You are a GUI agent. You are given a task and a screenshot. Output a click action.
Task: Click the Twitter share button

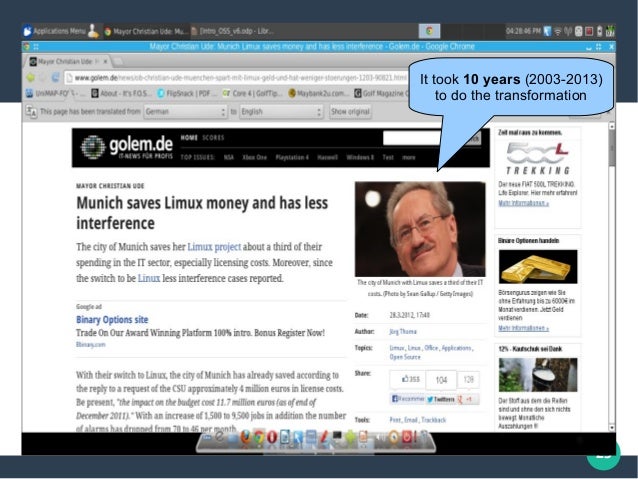coord(441,399)
